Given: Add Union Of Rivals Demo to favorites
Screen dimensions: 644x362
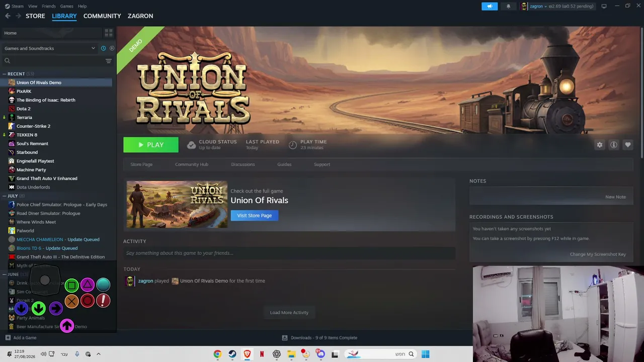Looking at the screenshot, I should point(627,145).
